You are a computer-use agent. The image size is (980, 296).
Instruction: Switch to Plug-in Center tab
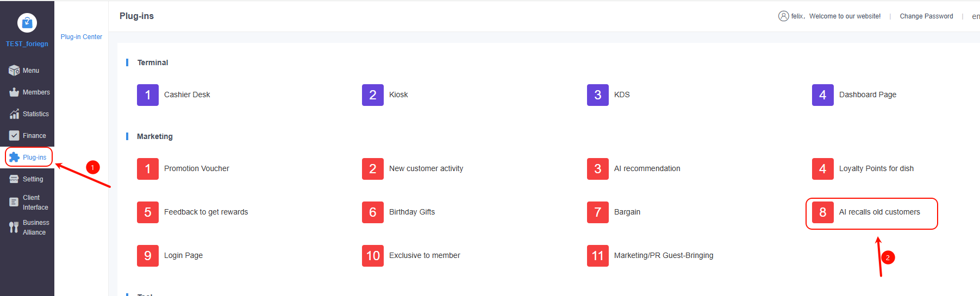point(82,37)
